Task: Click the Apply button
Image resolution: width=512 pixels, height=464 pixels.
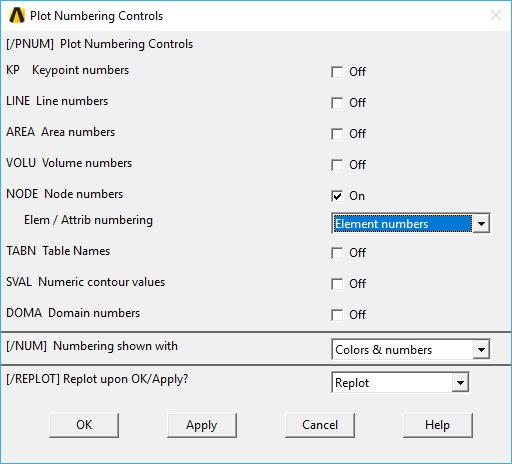Action: point(202,425)
